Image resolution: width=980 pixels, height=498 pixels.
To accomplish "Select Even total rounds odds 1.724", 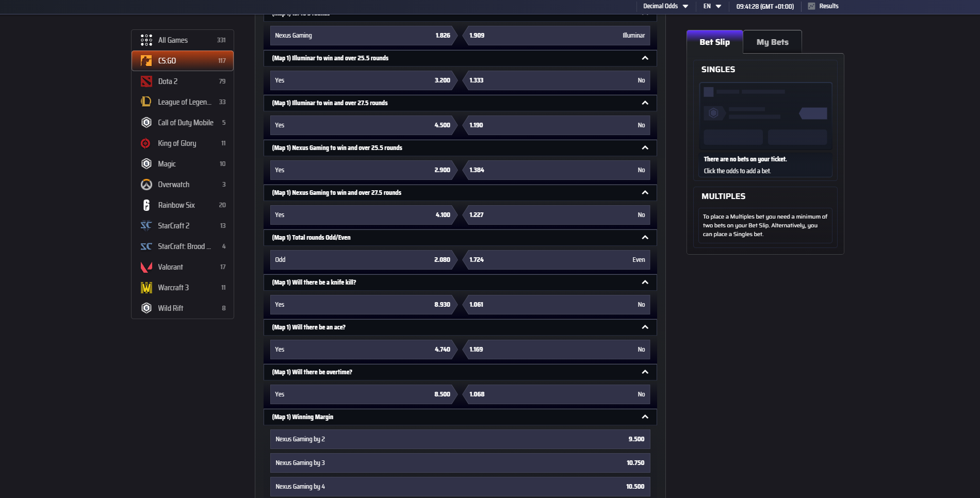I will [x=556, y=260].
